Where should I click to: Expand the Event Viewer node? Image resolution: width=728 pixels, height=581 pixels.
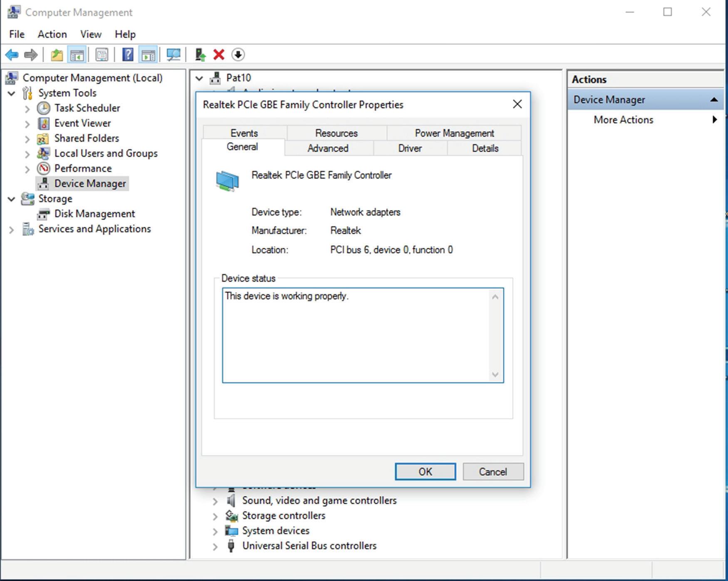(x=27, y=124)
